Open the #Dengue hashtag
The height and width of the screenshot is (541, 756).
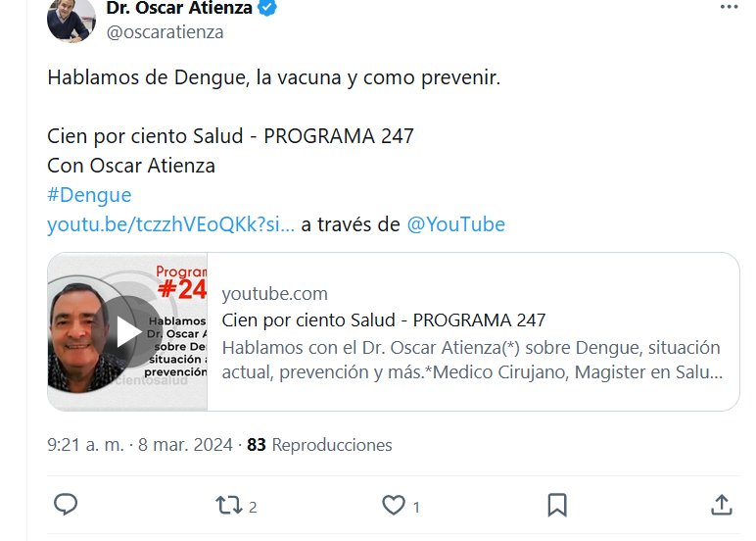[89, 195]
